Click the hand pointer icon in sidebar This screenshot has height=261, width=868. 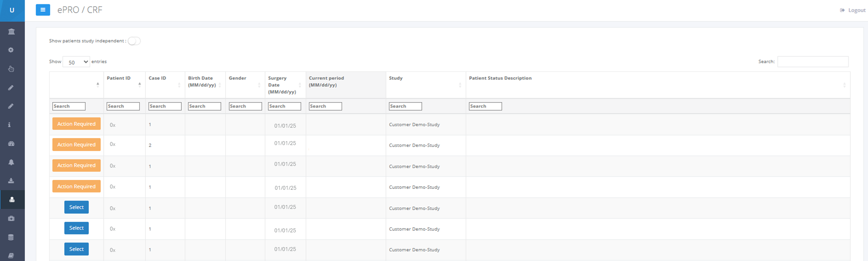[11, 69]
